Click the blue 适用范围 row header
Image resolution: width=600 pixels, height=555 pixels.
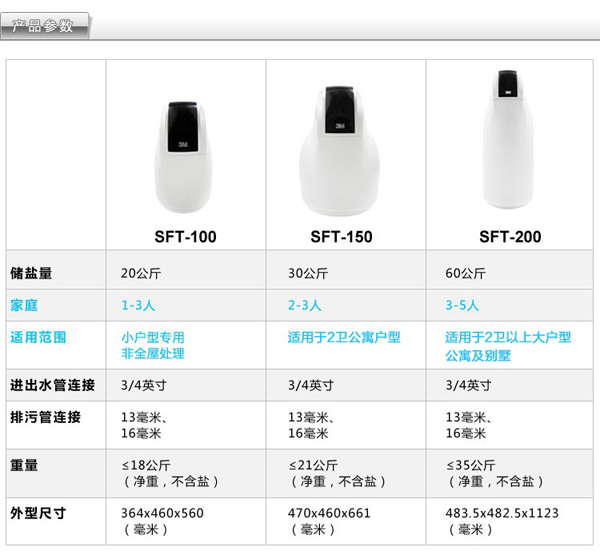[38, 338]
